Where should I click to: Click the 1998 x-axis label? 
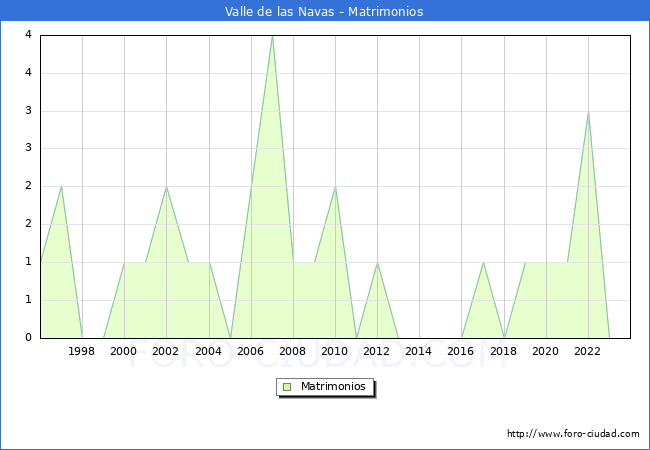point(81,351)
